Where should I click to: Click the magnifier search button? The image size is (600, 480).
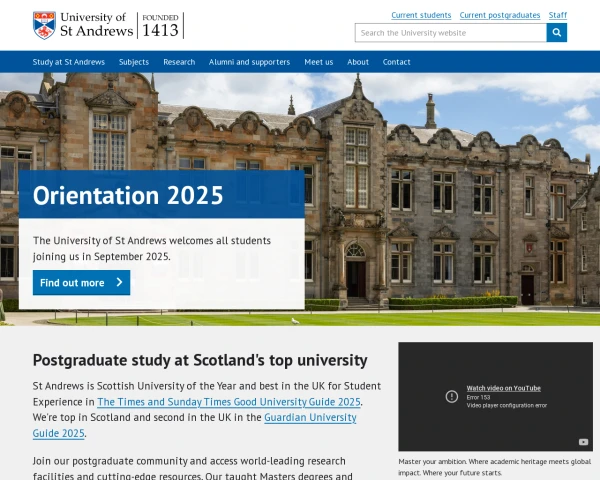[557, 33]
